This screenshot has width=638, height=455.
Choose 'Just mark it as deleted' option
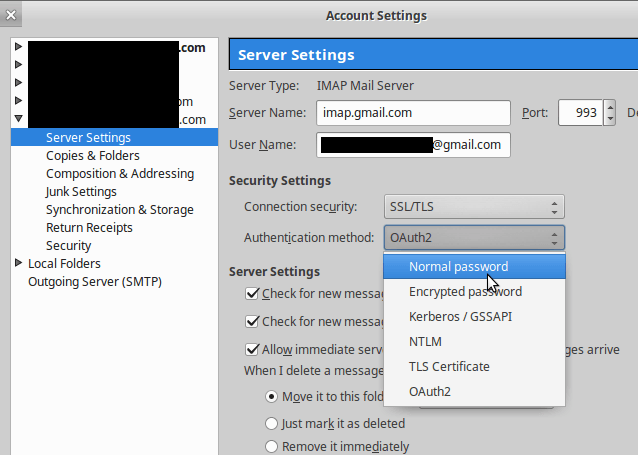(x=271, y=422)
